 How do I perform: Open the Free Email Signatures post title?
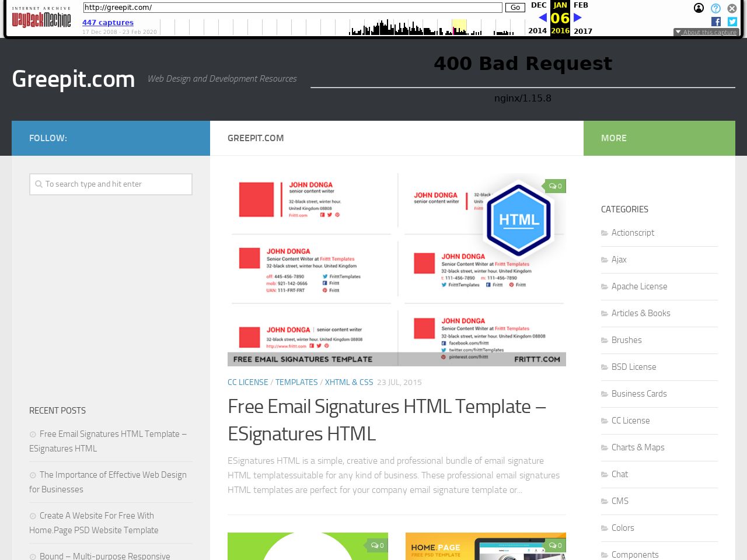point(386,420)
